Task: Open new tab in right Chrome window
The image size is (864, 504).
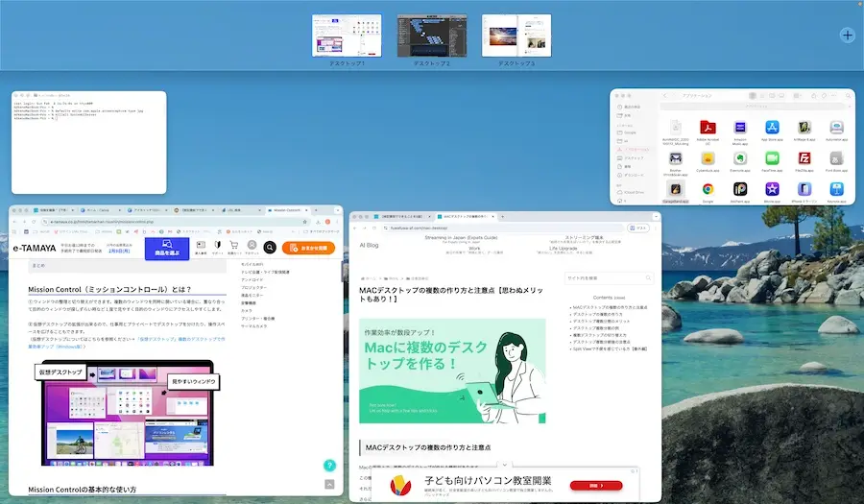Action: 502,216
